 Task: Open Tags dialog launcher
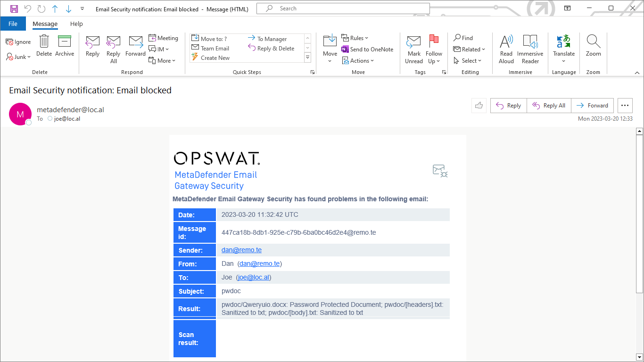(444, 72)
